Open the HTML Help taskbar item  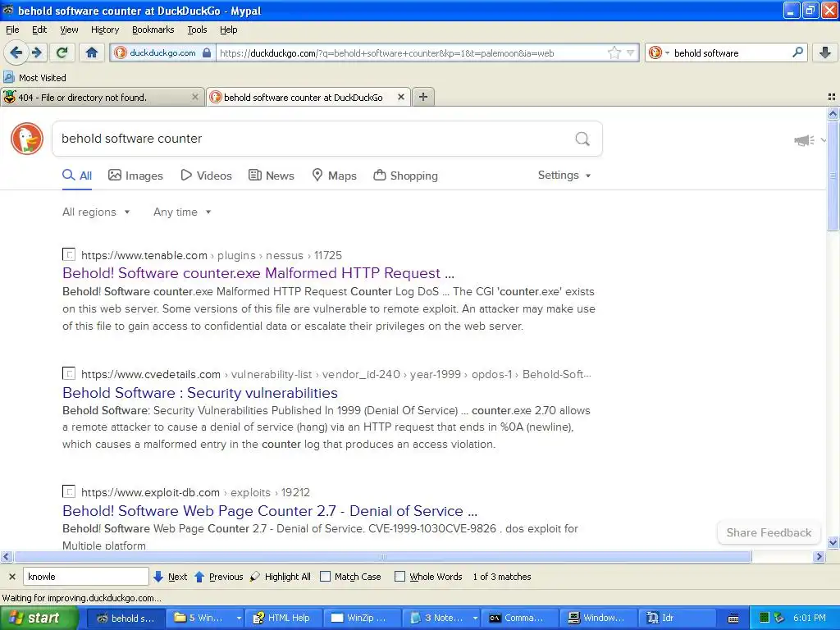281,618
